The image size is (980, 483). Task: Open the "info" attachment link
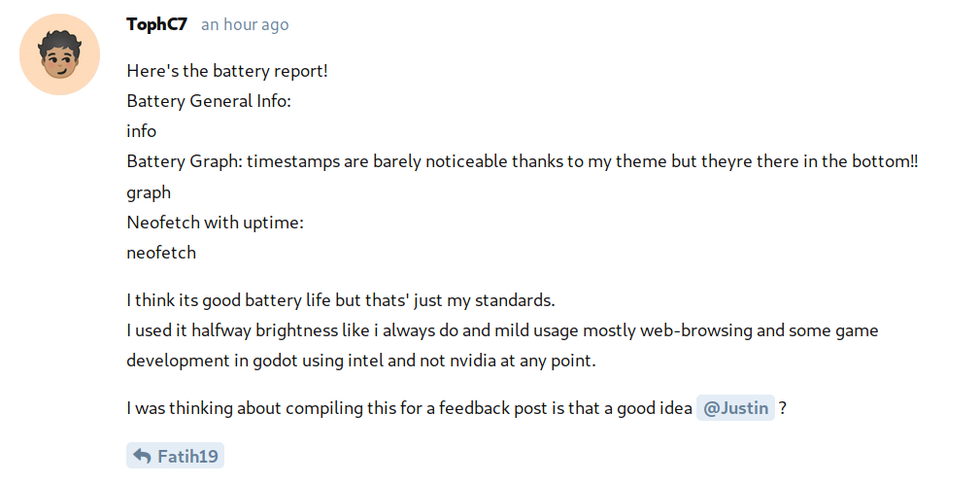[x=141, y=131]
